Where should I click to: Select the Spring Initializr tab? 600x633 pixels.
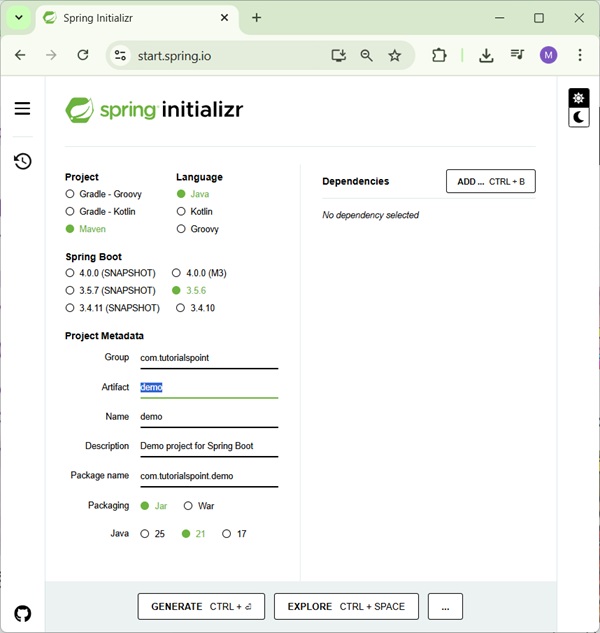point(137,18)
